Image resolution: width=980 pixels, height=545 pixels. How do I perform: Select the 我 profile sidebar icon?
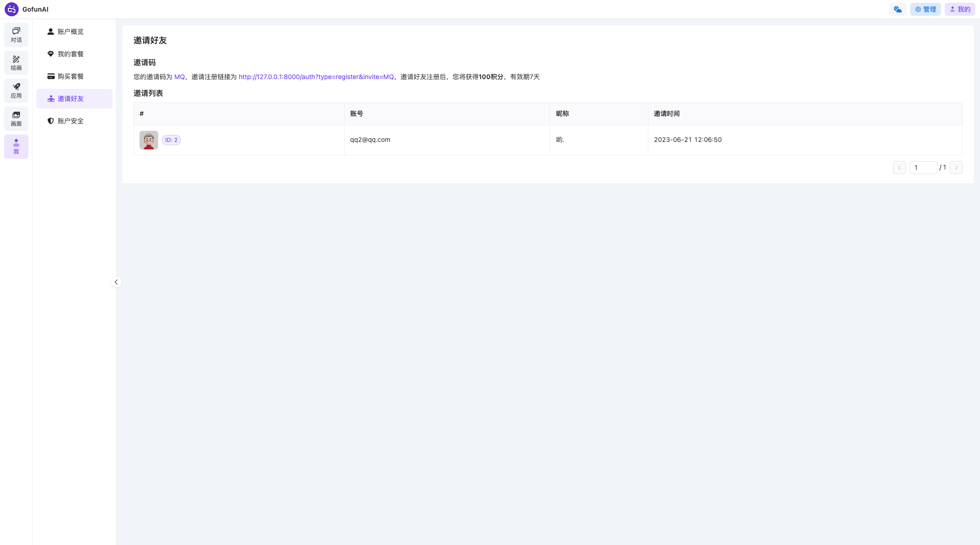pos(16,146)
